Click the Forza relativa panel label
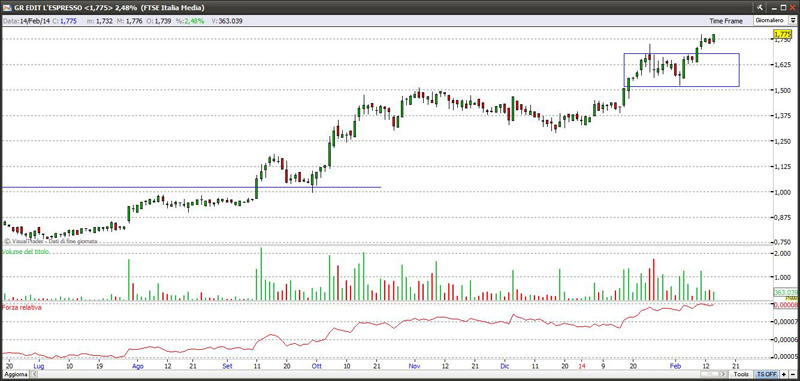800x381 pixels. (22, 308)
